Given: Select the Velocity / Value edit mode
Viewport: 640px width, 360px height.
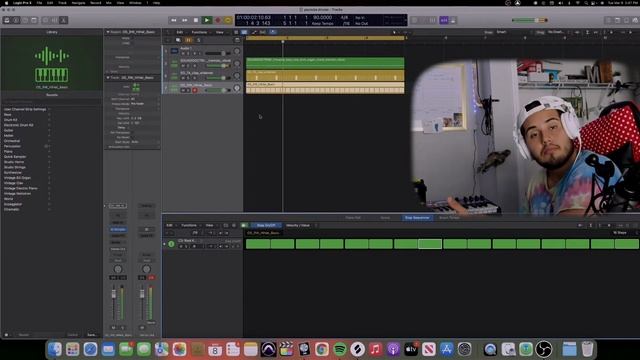Looking at the screenshot, I should coord(298,225).
